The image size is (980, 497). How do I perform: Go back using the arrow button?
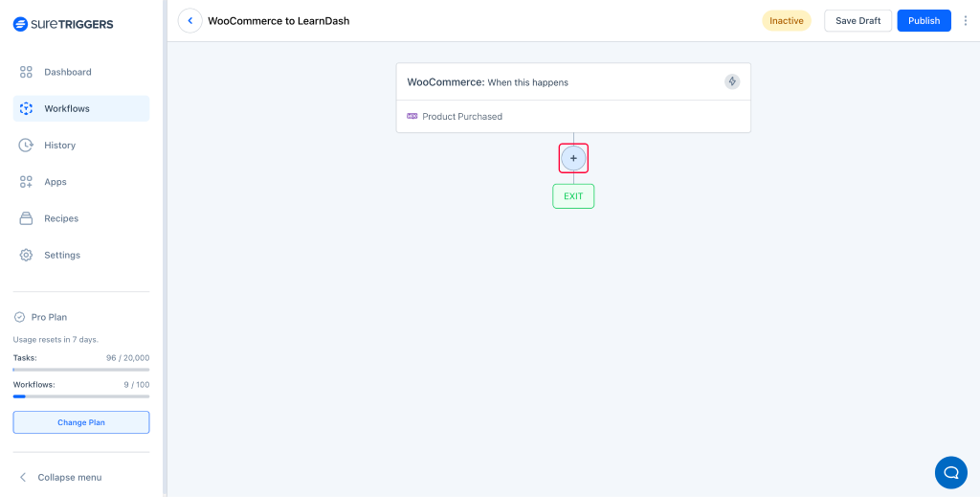pos(190,21)
